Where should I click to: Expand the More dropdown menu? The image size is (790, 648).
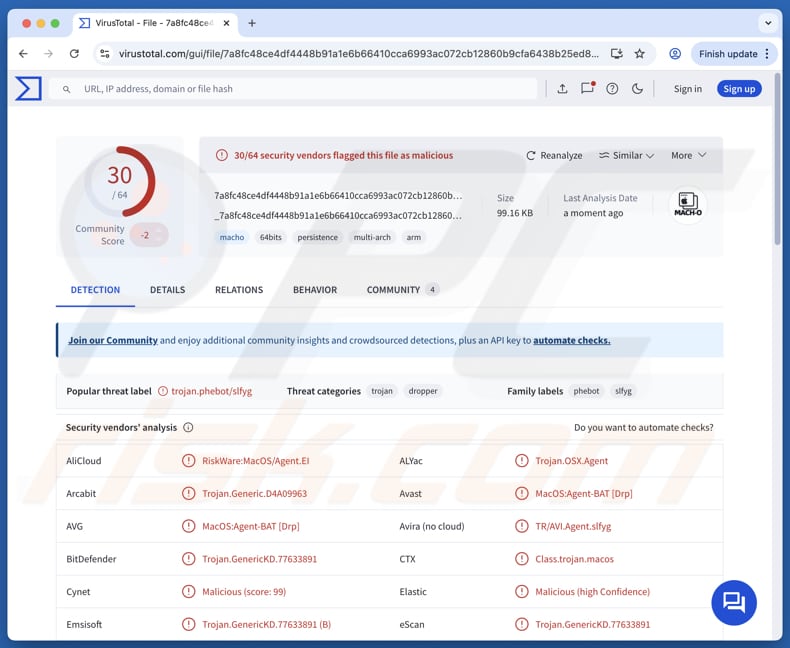coord(688,156)
